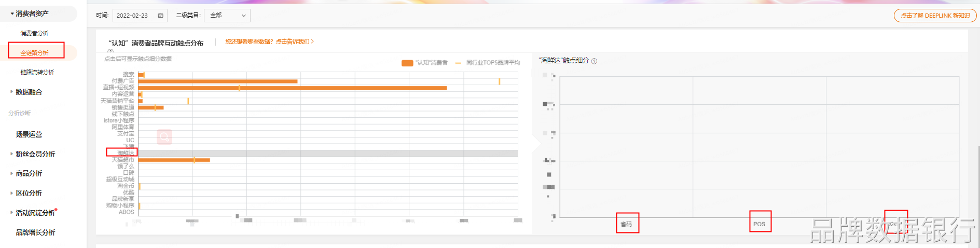Open 品牌增长分析 in the sidebar
The width and height of the screenshot is (980, 248).
pyautogui.click(x=35, y=232)
